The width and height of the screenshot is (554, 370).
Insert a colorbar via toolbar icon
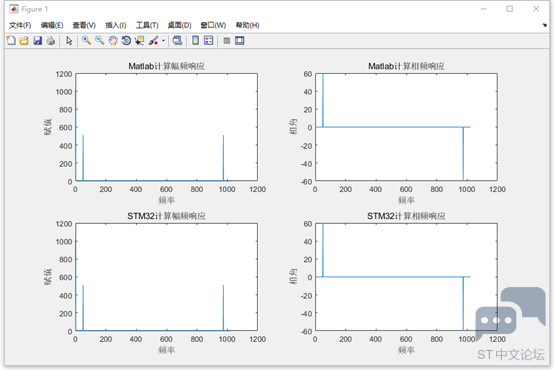tap(195, 41)
